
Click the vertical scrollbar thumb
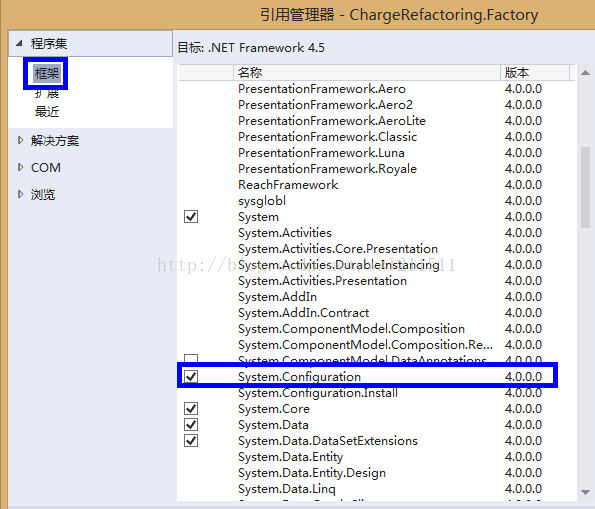tap(585, 188)
